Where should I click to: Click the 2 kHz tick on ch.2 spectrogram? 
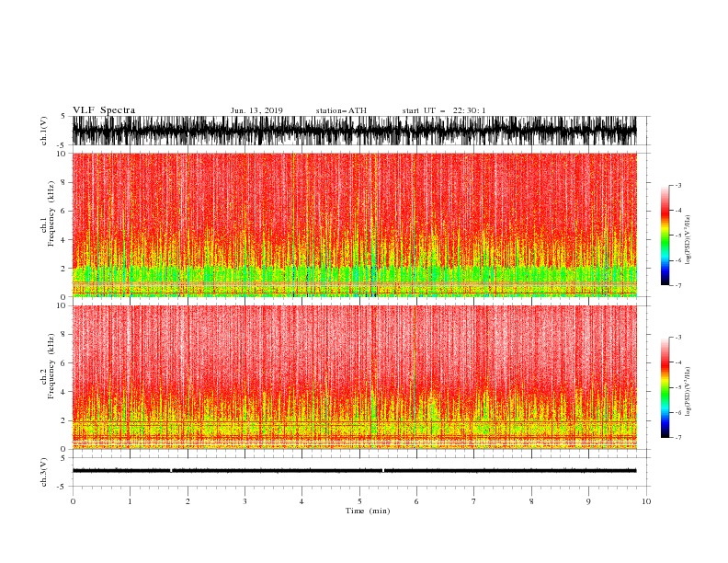63,420
